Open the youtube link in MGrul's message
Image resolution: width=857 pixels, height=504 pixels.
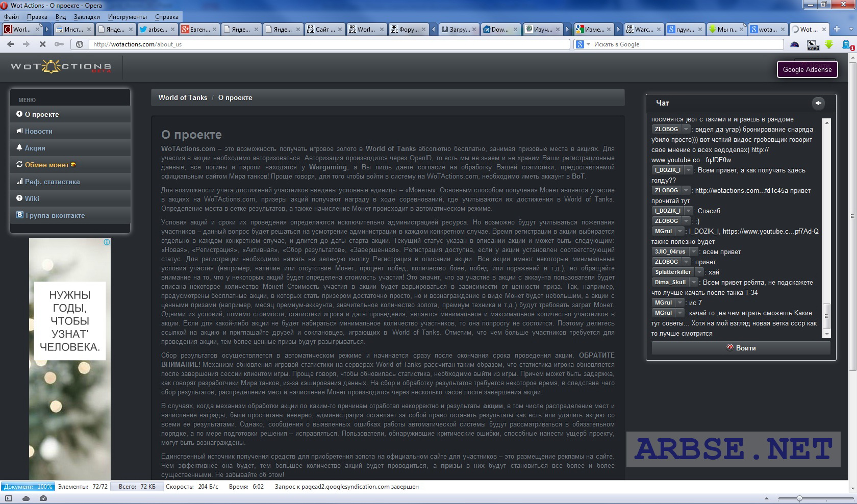click(x=770, y=231)
